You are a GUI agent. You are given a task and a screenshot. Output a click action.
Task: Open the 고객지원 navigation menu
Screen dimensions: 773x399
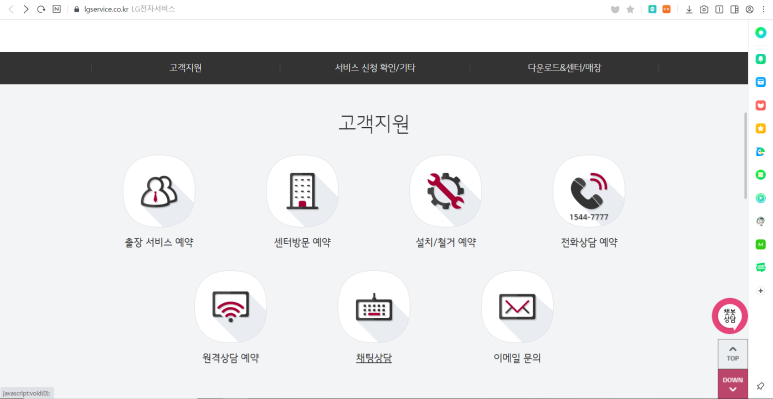pyautogui.click(x=185, y=68)
